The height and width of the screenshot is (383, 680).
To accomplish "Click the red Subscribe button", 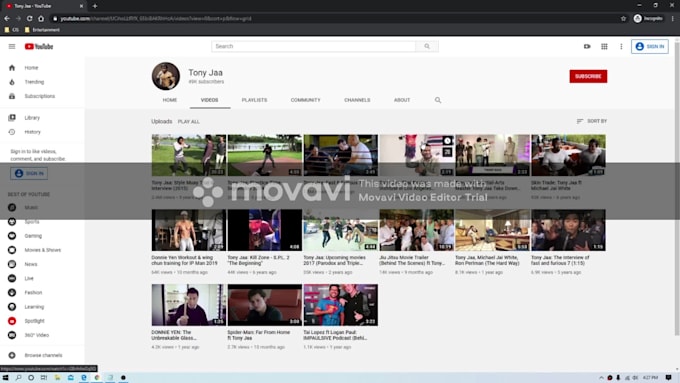I will (588, 76).
